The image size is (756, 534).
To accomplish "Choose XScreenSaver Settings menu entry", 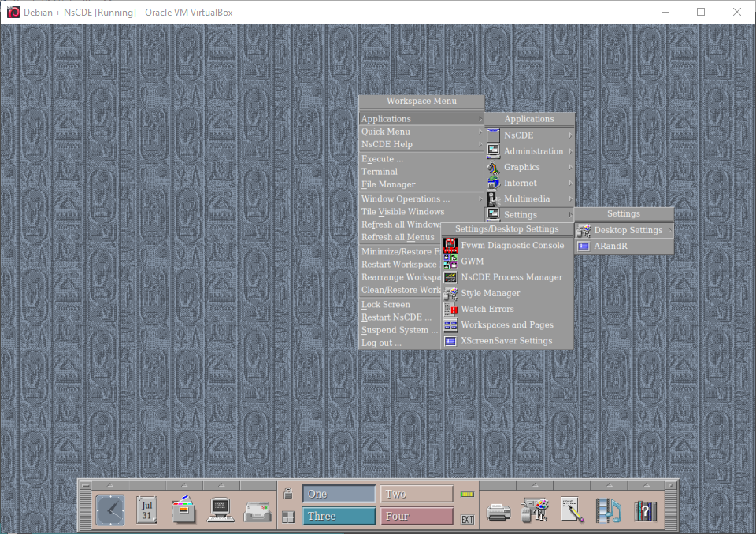I will (x=506, y=341).
